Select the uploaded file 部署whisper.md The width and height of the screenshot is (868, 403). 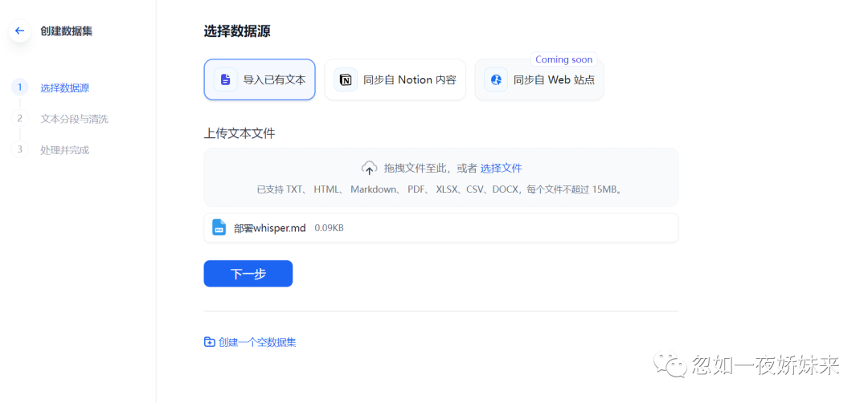(x=440, y=228)
